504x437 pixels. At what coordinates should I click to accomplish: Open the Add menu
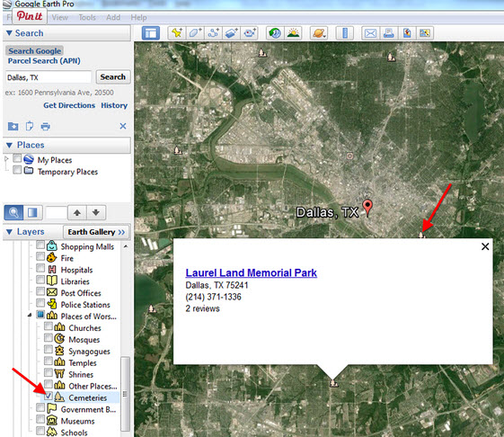(113, 17)
